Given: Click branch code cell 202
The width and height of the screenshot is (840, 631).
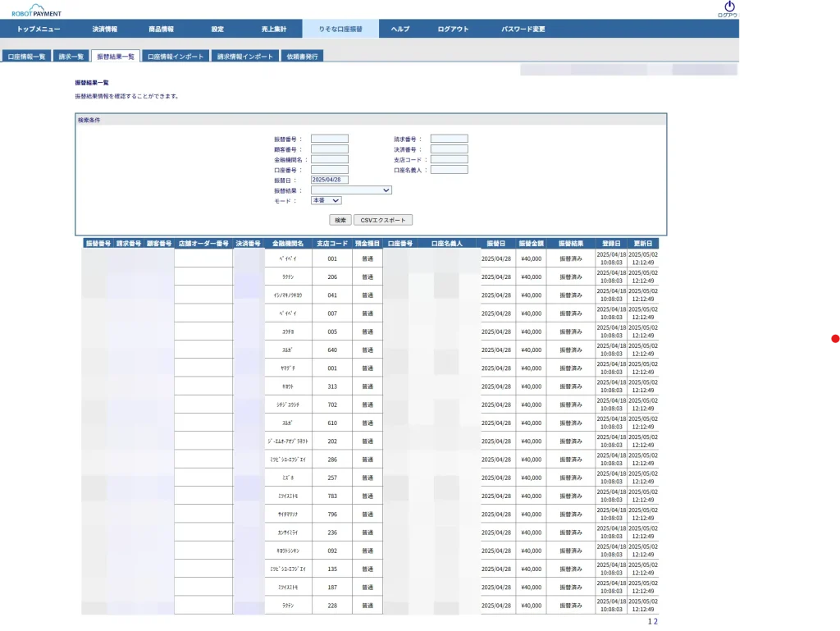Looking at the screenshot, I should 333,441.
